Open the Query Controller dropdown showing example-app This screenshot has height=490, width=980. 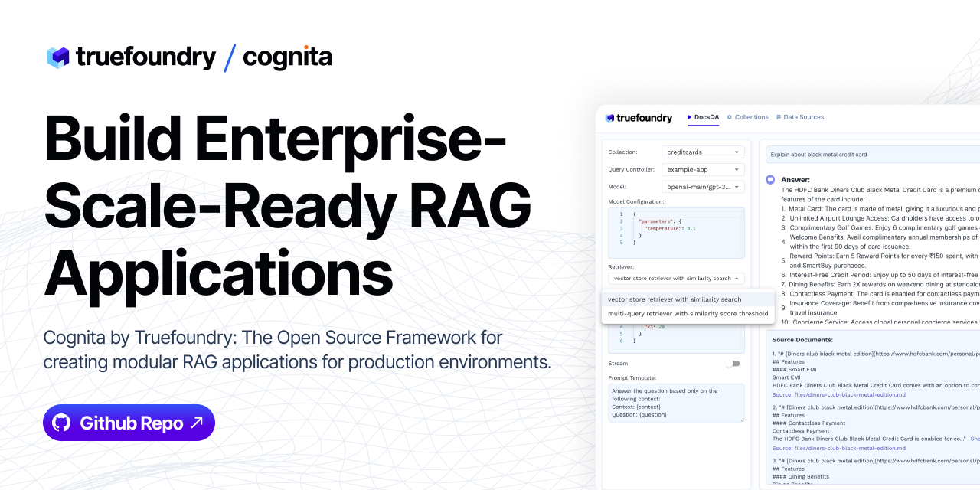click(703, 169)
